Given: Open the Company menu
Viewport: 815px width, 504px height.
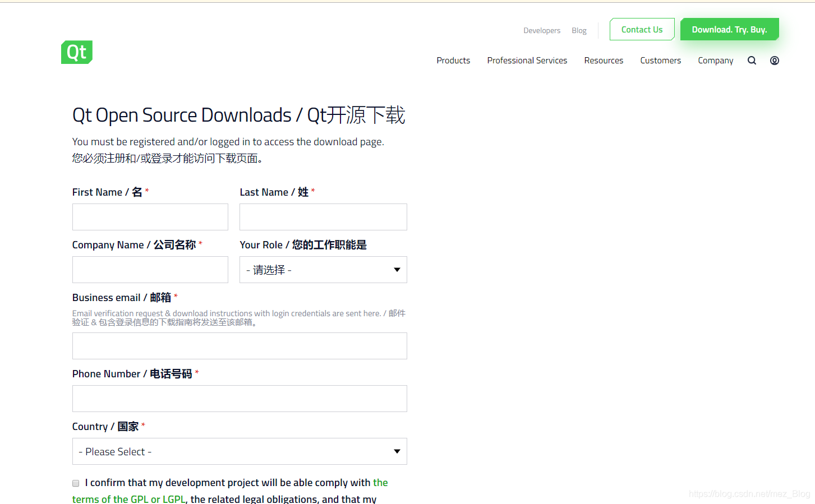Looking at the screenshot, I should pyautogui.click(x=716, y=61).
